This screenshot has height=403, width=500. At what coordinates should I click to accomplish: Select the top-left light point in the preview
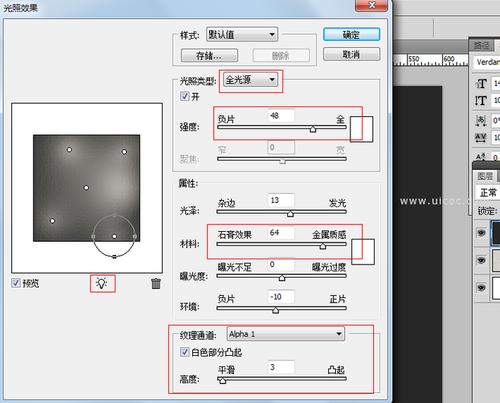(x=69, y=150)
